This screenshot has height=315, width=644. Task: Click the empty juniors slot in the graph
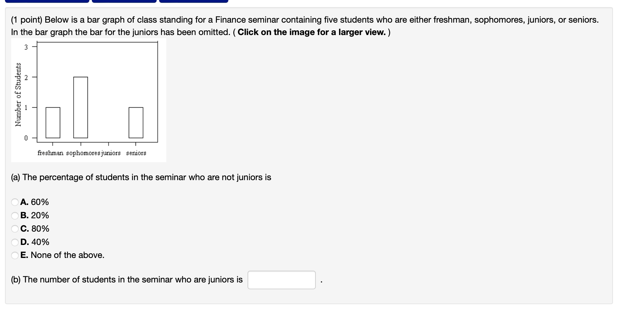[x=108, y=123]
